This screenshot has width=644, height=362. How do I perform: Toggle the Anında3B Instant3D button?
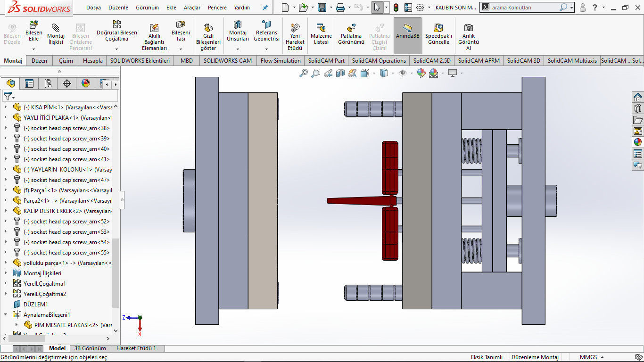(408, 36)
